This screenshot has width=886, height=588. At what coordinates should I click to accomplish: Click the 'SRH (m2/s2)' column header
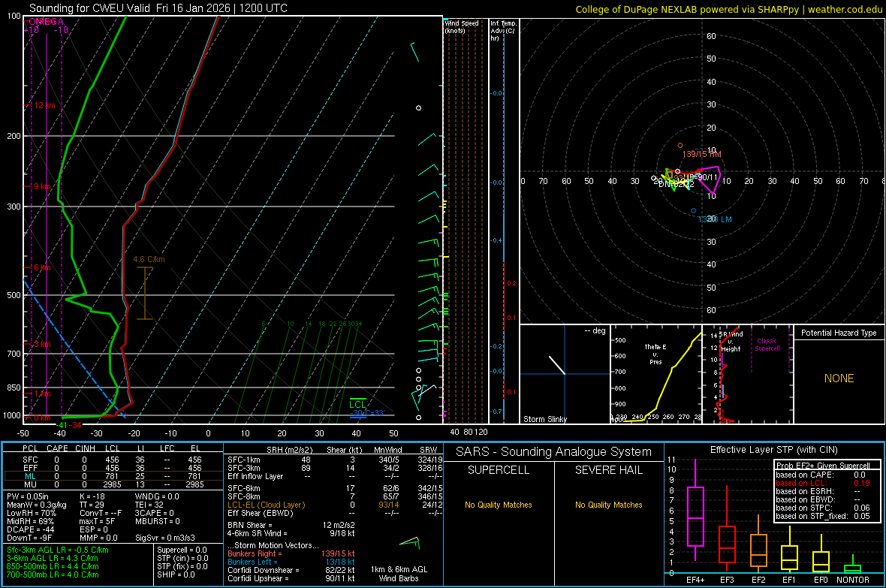pos(289,450)
